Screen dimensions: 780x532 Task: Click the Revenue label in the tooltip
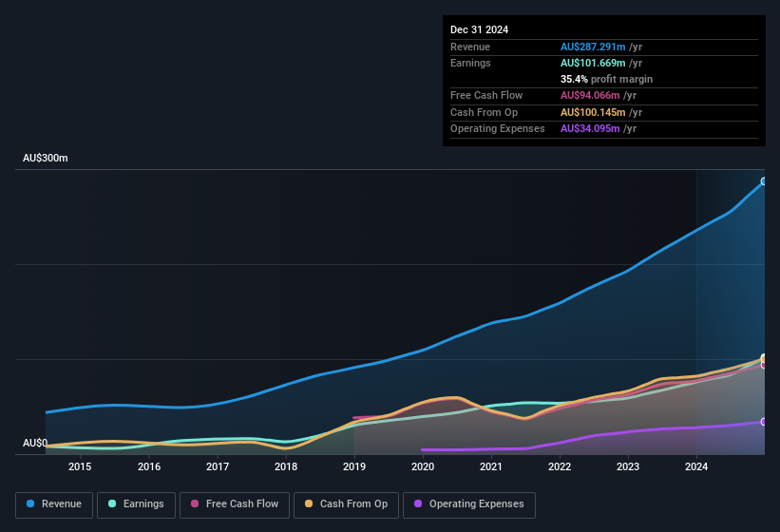[x=470, y=47]
